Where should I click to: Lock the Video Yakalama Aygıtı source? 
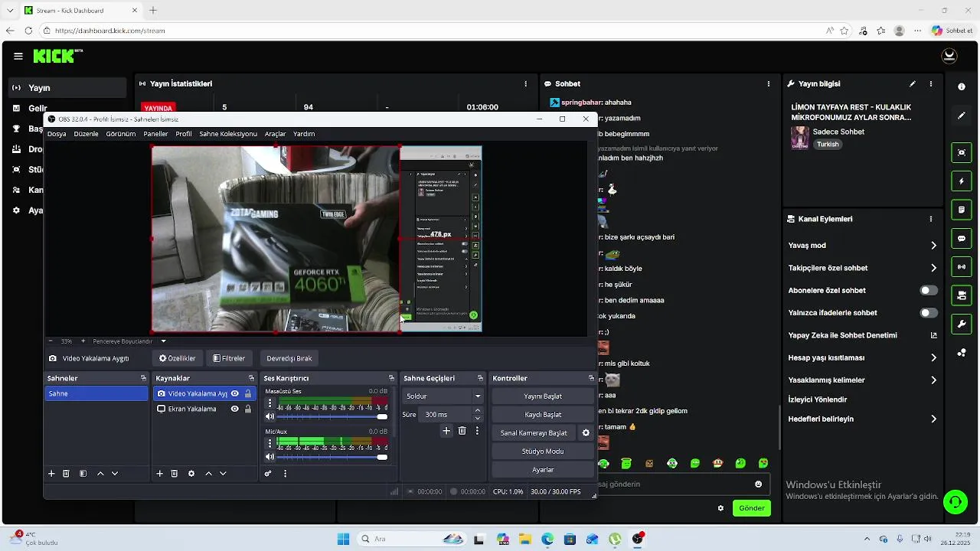click(248, 393)
